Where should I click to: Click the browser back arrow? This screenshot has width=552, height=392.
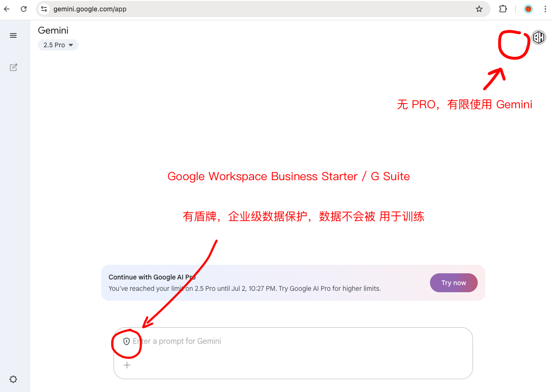pos(7,9)
